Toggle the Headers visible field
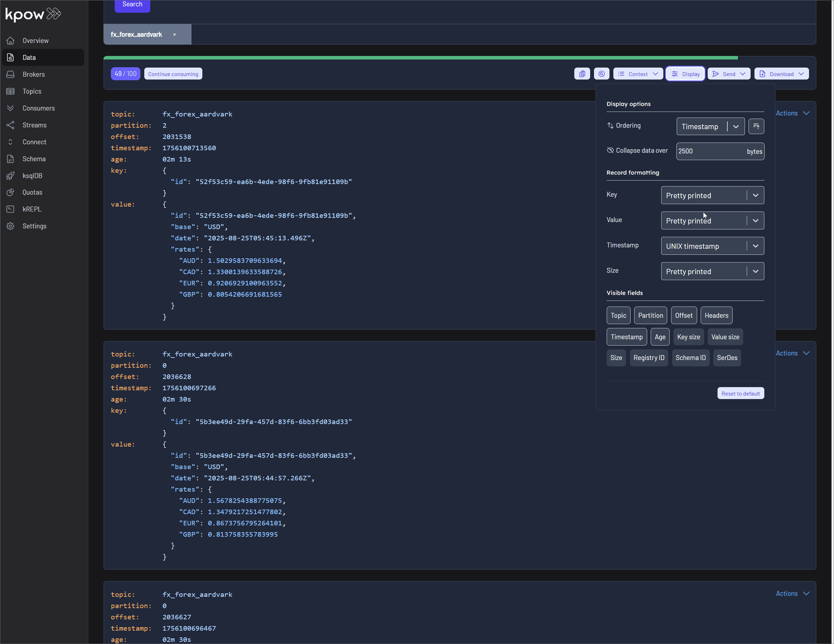The image size is (834, 644). tap(716, 315)
